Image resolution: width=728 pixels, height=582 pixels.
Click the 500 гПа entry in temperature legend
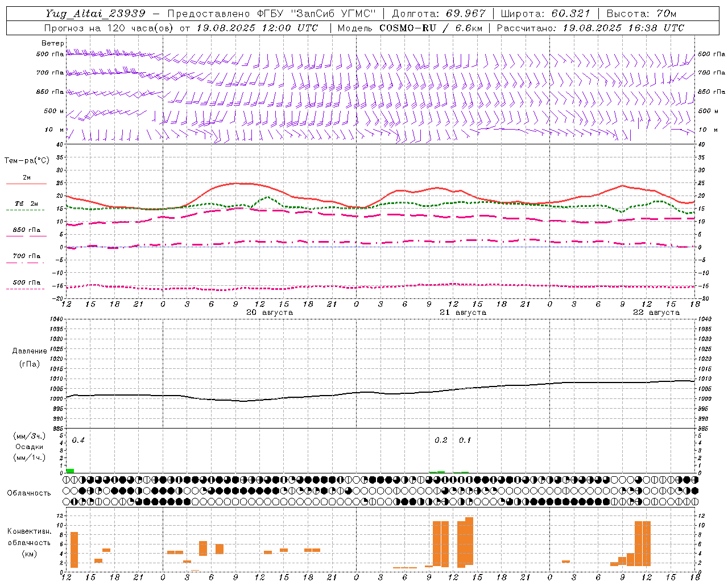26,282
